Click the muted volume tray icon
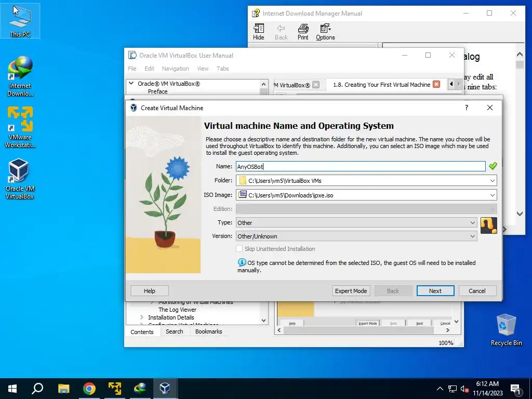 point(464,389)
